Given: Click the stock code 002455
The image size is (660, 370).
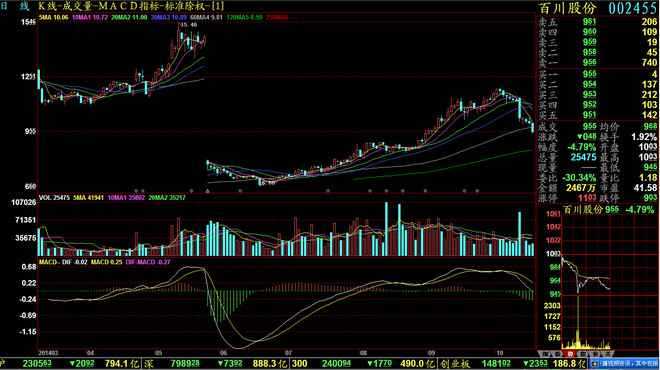Looking at the screenshot, I should (633, 8).
